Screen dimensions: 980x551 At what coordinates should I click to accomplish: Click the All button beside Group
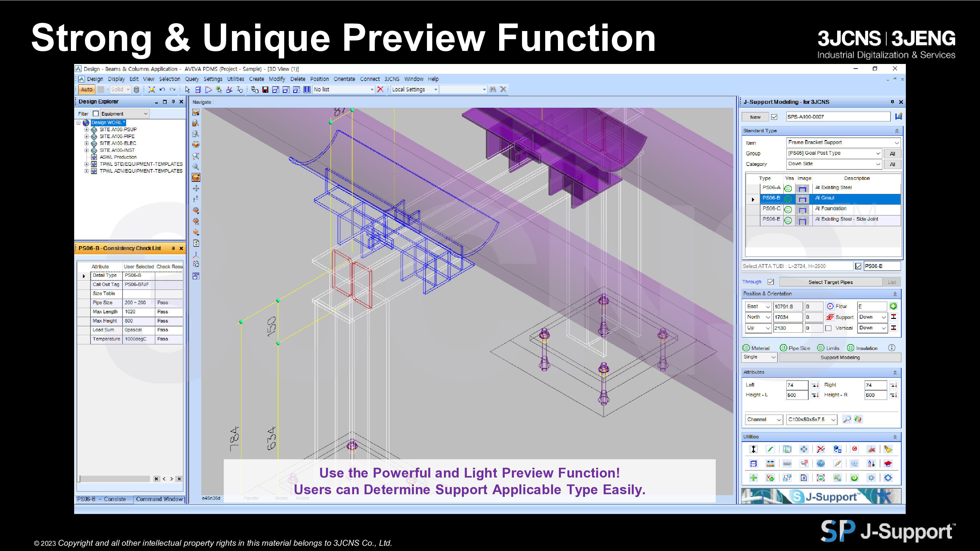click(x=892, y=154)
